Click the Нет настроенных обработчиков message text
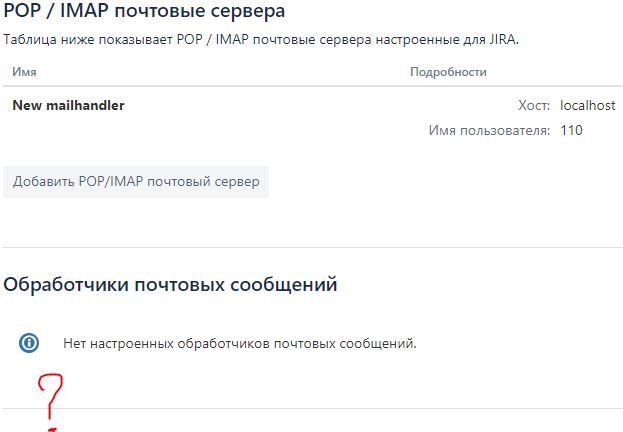 click(x=240, y=343)
